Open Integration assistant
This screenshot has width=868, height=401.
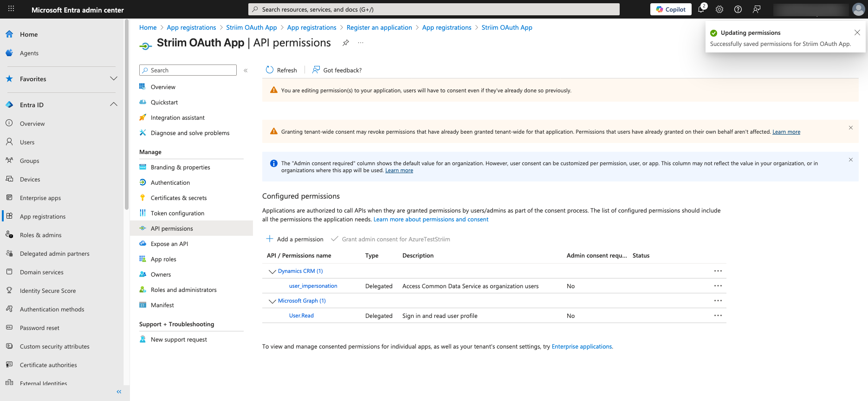coord(177,117)
